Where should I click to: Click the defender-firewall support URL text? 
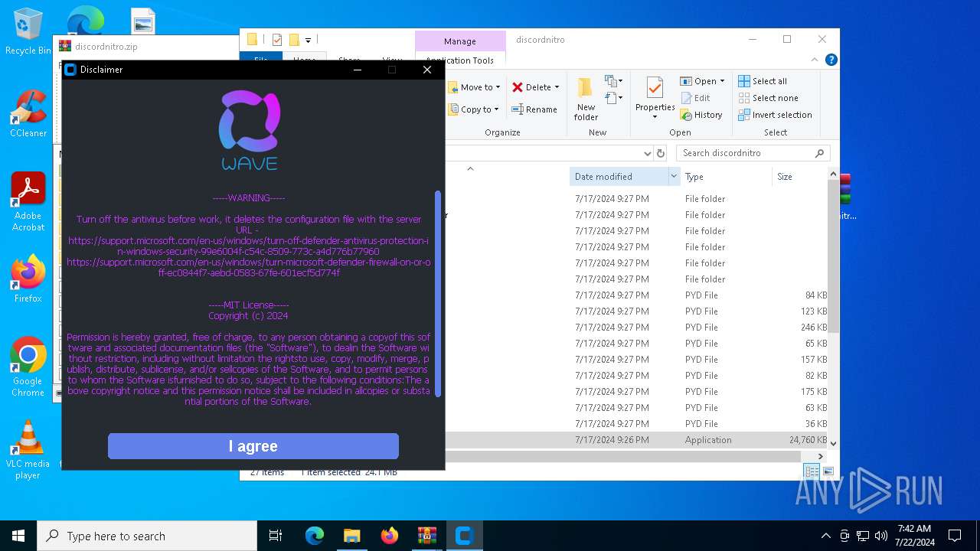tap(248, 267)
